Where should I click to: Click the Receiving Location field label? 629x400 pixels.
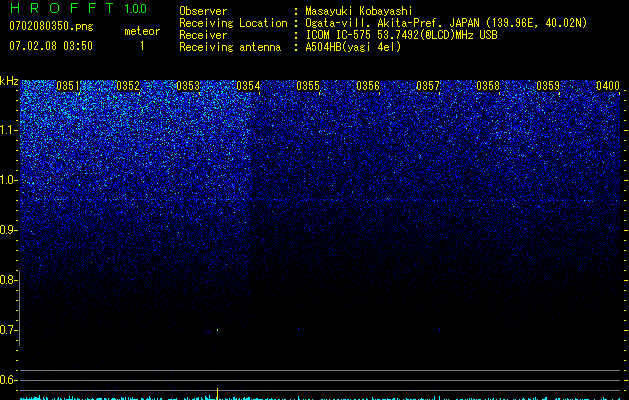point(233,23)
